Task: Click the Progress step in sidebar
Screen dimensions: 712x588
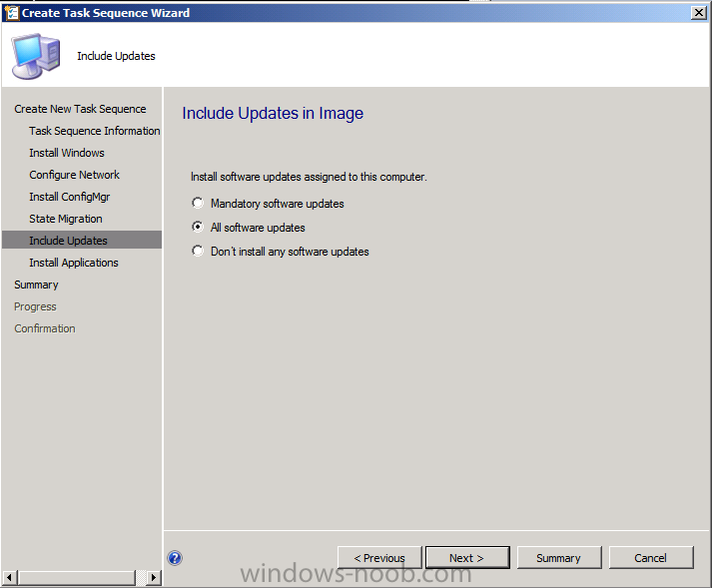Action: [35, 306]
